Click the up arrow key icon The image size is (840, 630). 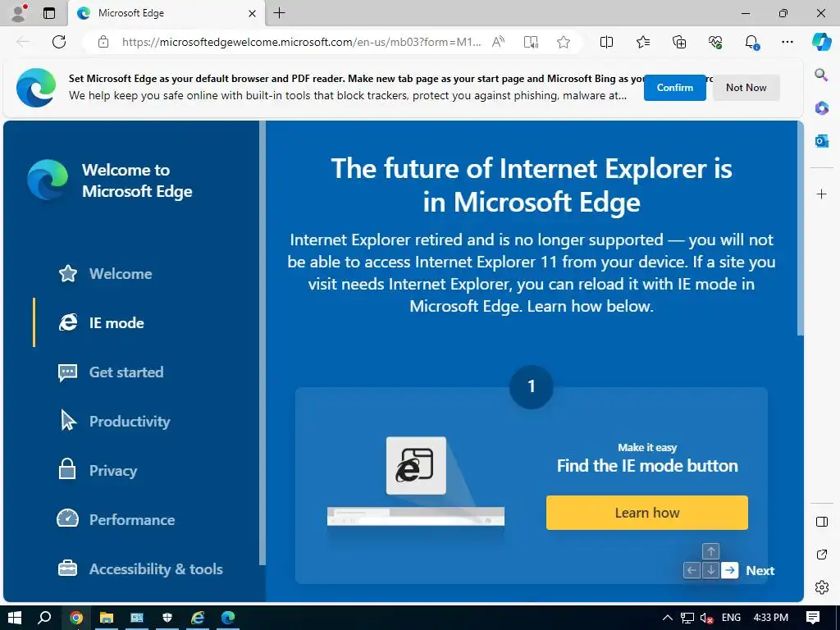pos(711,551)
